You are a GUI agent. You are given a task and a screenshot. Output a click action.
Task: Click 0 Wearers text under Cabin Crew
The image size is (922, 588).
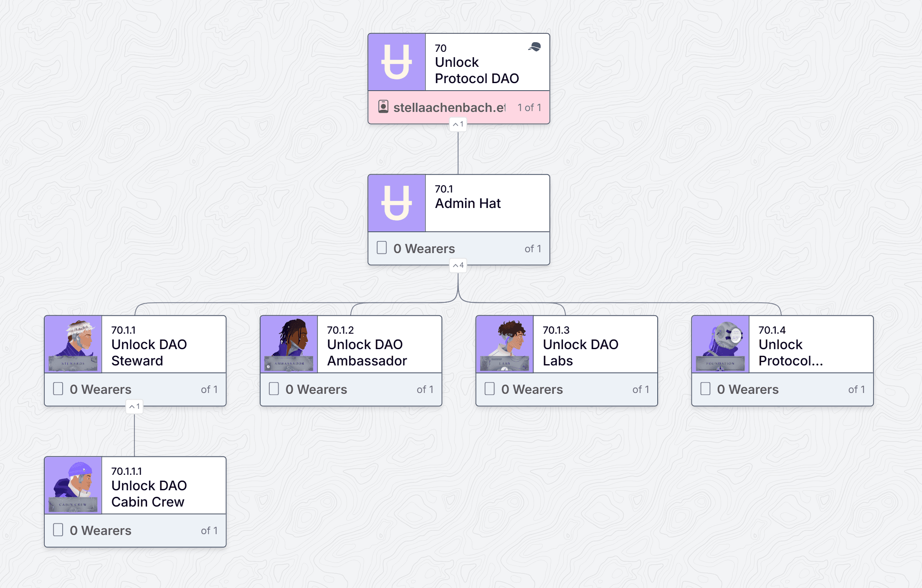pos(100,530)
